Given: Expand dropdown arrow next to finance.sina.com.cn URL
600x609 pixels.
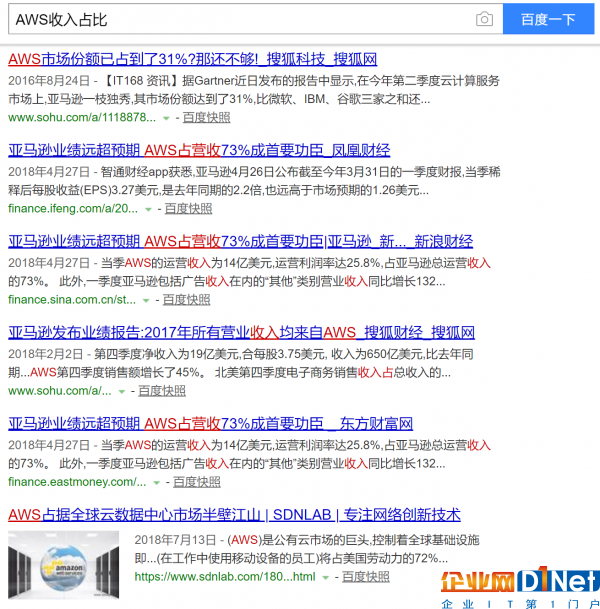Looking at the screenshot, I should point(146,301).
